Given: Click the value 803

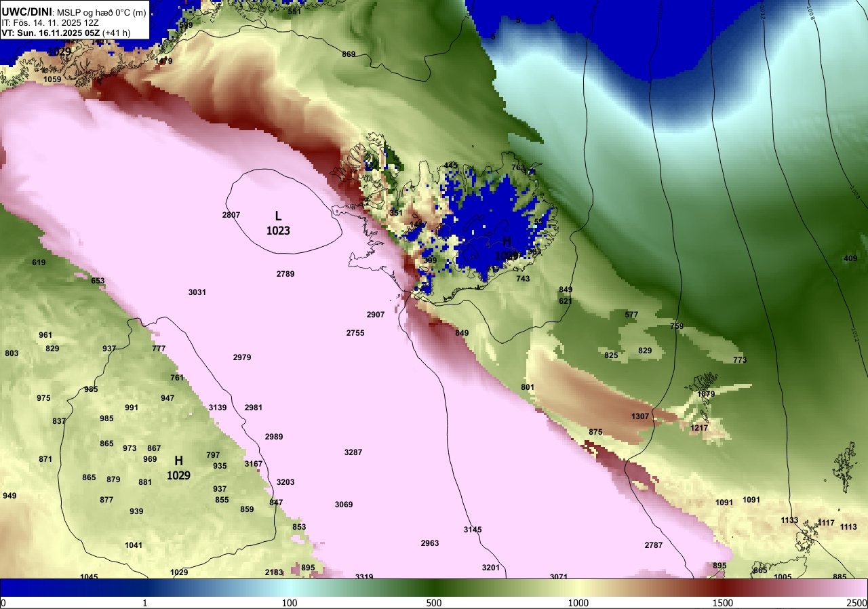Looking at the screenshot, I should [12, 353].
